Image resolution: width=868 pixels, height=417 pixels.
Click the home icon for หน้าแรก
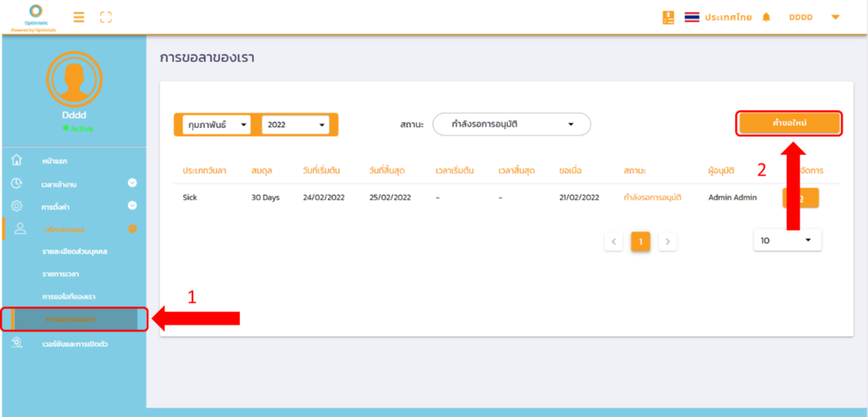(17, 160)
